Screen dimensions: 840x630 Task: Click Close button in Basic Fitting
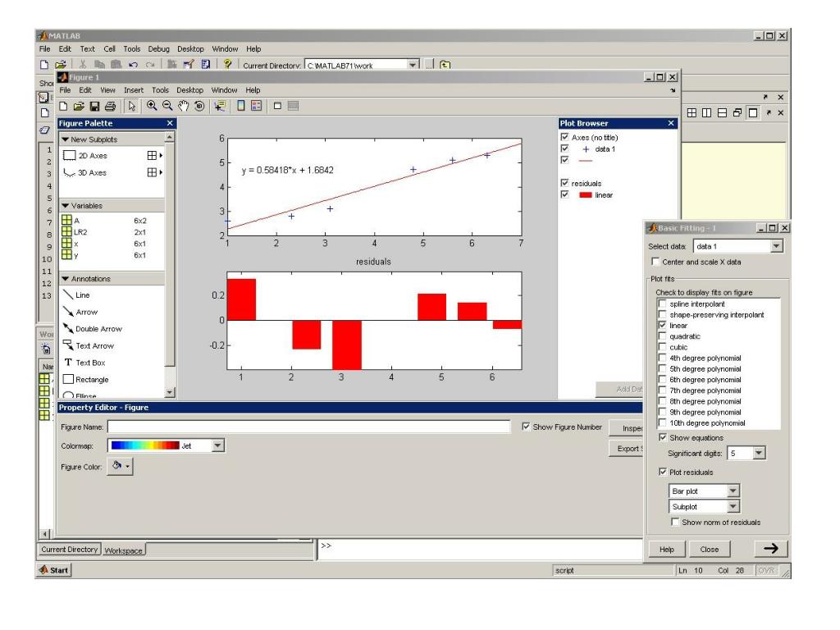coord(710,549)
